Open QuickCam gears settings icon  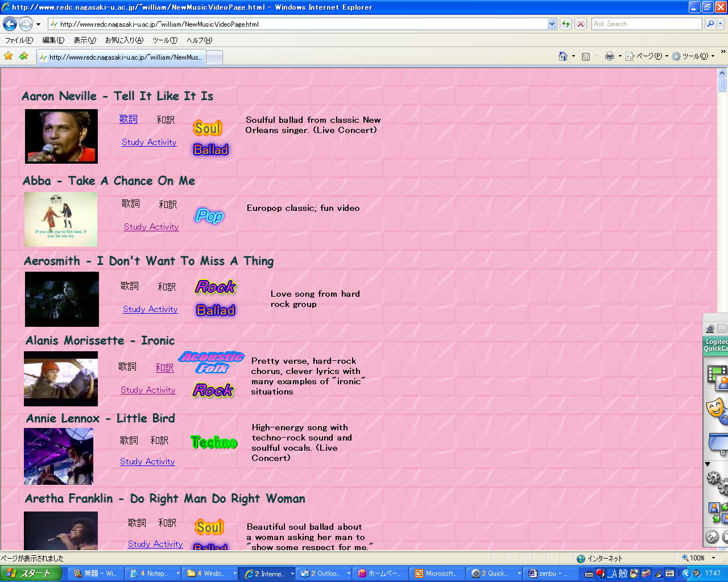coord(717,482)
